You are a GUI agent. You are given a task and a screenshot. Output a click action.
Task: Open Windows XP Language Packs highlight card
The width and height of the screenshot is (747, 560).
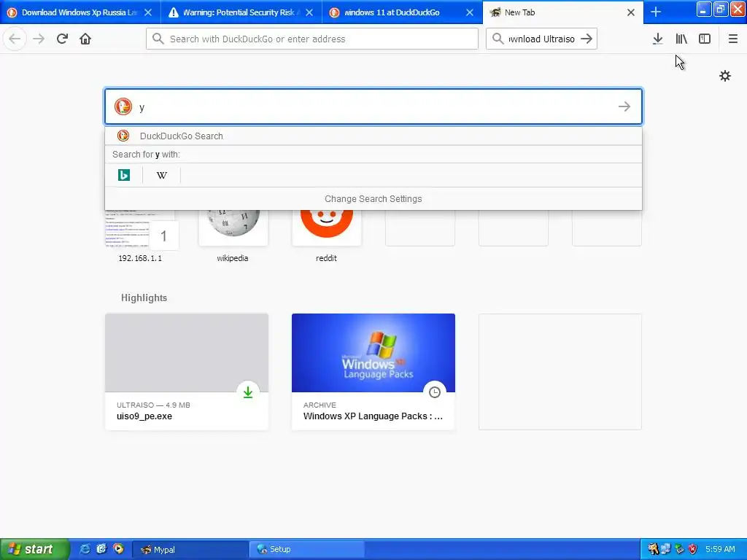(x=373, y=372)
